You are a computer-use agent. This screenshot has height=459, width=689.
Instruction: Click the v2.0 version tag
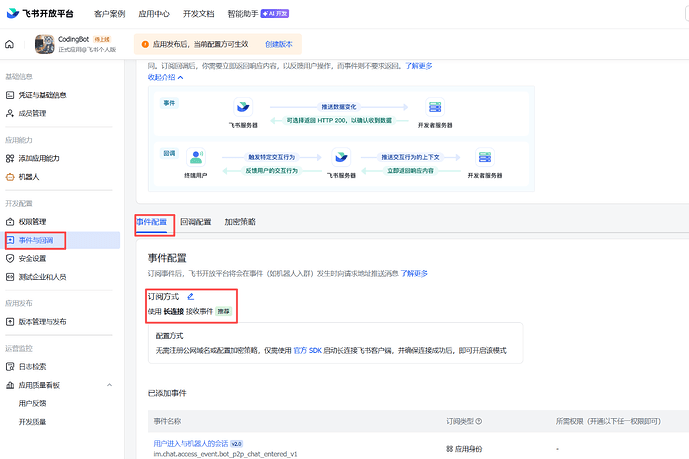[236, 444]
